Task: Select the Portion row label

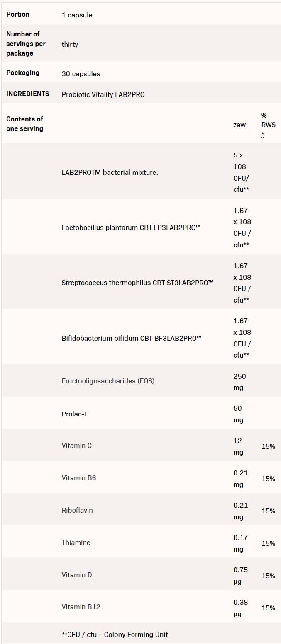Action: [x=18, y=14]
